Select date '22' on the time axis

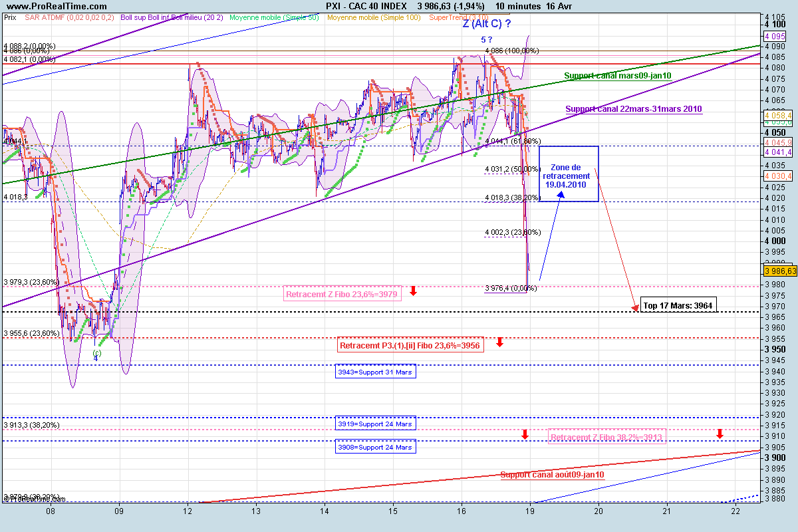click(735, 511)
